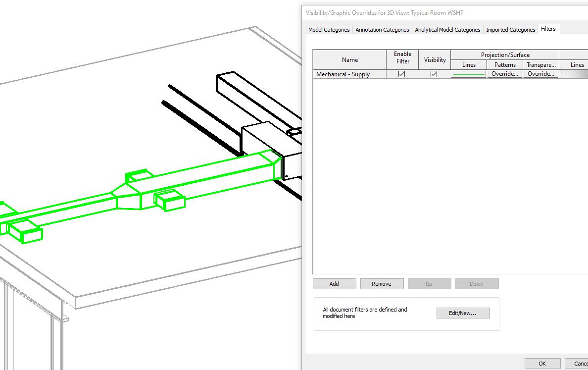Disable Visibility for the Mechanical - Supply filter
This screenshot has width=588, height=370.
click(x=434, y=73)
